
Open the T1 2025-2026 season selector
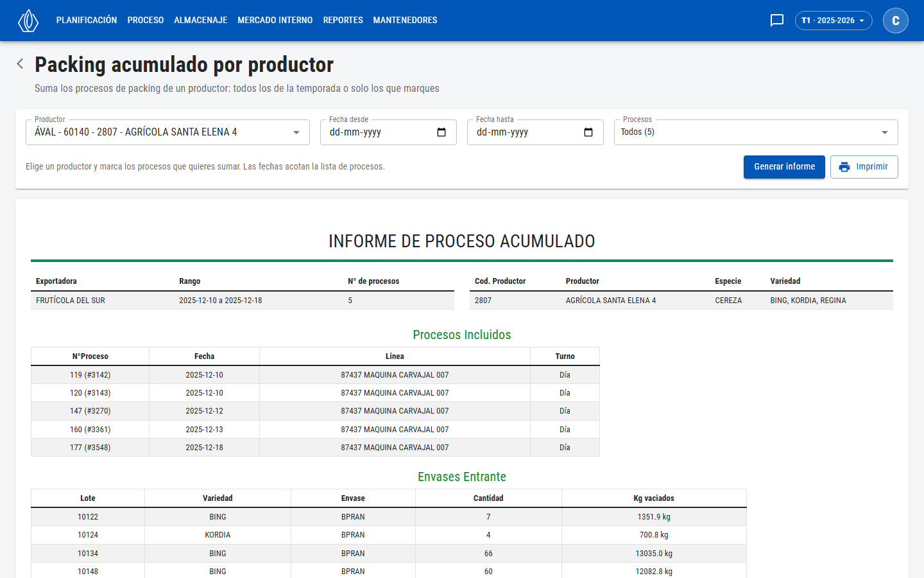tap(834, 21)
